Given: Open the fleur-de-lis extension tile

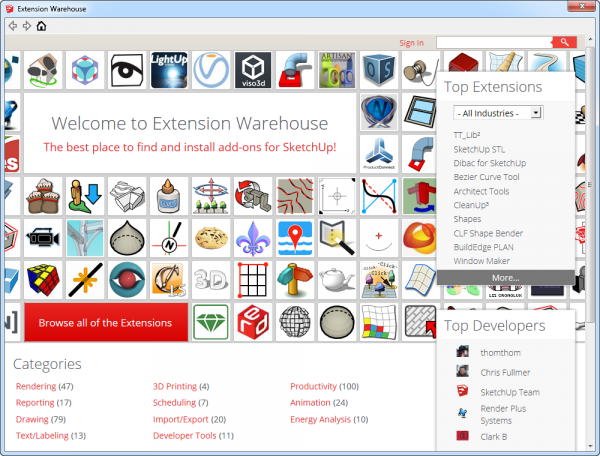Looking at the screenshot, I should 253,238.
